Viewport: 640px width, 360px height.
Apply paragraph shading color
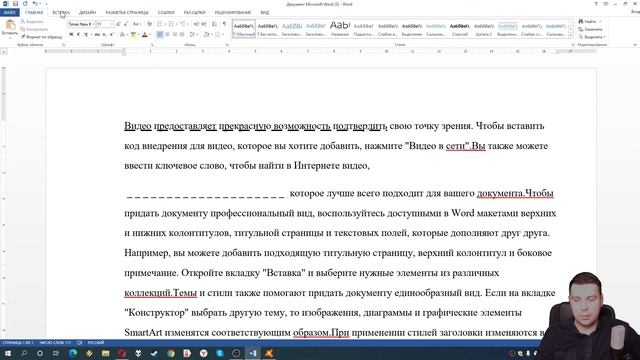207,35
